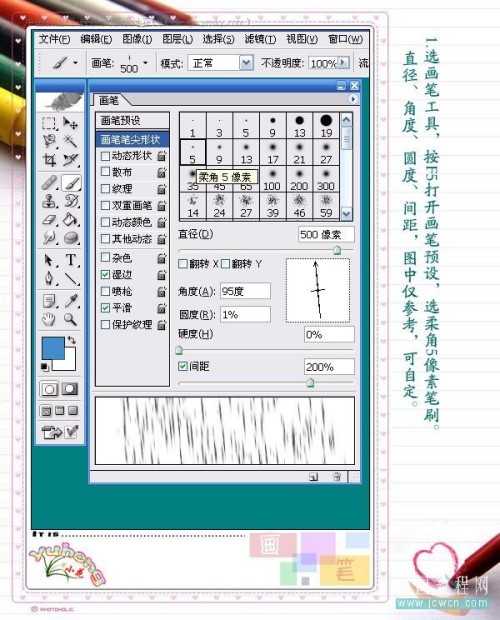Select the Healing Brush tool
This screenshot has height=620, width=500.
tap(49, 183)
